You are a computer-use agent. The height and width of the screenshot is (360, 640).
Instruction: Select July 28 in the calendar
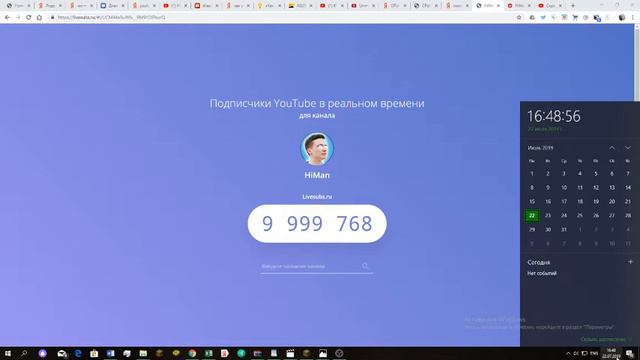628,216
